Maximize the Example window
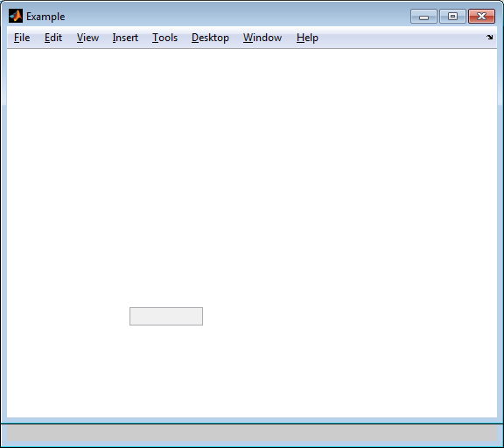This screenshot has width=504, height=448. click(452, 17)
